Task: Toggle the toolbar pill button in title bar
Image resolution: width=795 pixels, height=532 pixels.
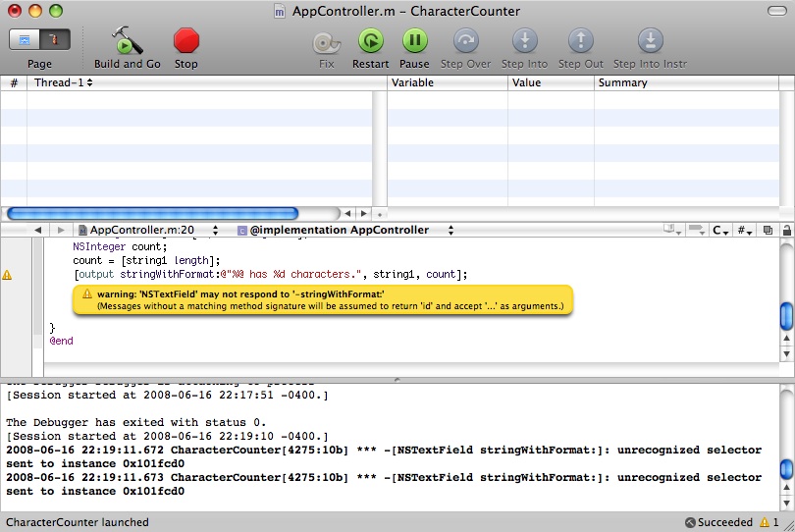Action: (x=776, y=11)
